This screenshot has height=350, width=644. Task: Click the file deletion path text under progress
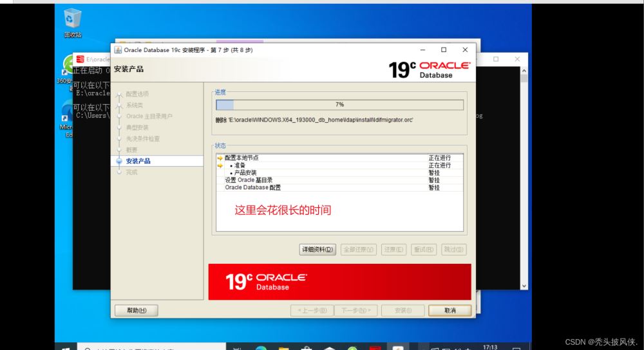point(314,120)
